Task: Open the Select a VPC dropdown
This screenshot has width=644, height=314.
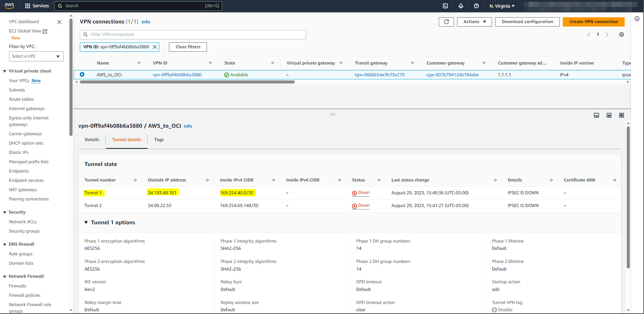Action: 36,56
